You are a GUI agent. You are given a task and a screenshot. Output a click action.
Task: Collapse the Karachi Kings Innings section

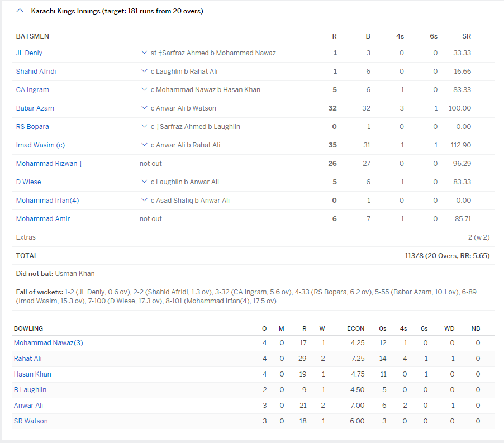click(x=20, y=11)
